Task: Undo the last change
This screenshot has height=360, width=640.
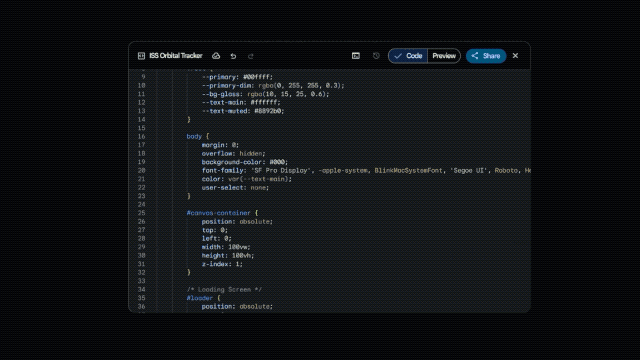Action: click(233, 56)
